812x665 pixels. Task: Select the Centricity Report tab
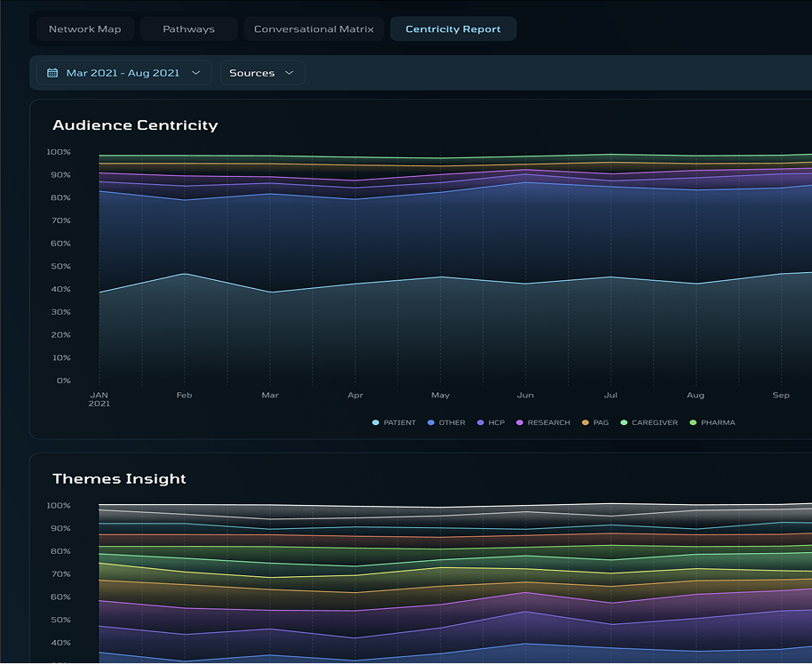(x=453, y=29)
